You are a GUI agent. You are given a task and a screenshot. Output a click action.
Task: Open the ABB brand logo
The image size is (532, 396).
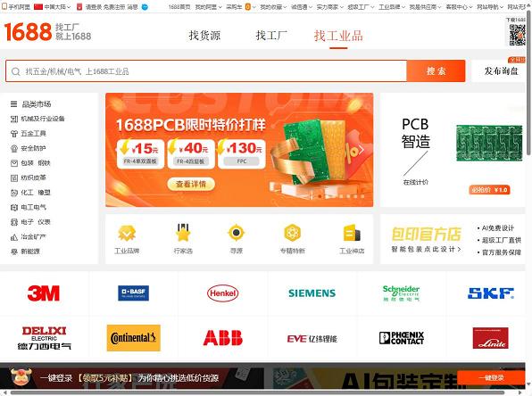[x=222, y=338]
